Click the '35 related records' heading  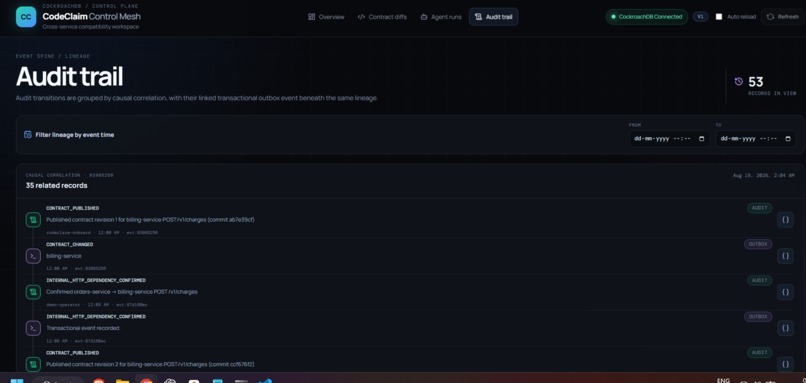coord(57,186)
